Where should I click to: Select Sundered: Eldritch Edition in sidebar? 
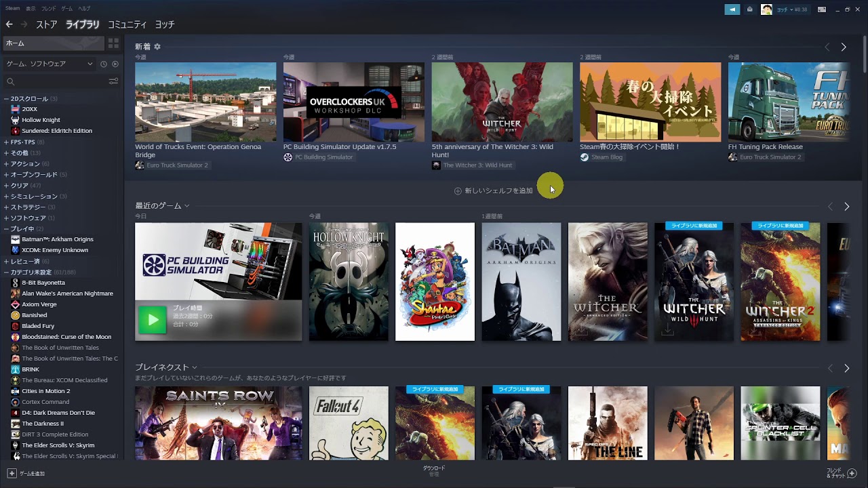(57, 131)
